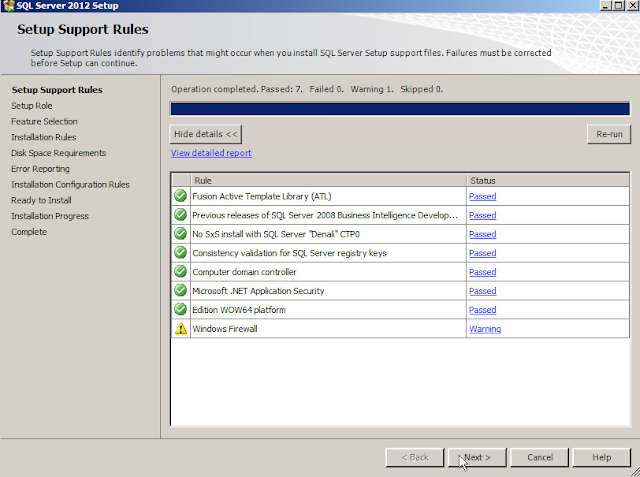
Task: Open Help for setup
Action: tap(602, 457)
